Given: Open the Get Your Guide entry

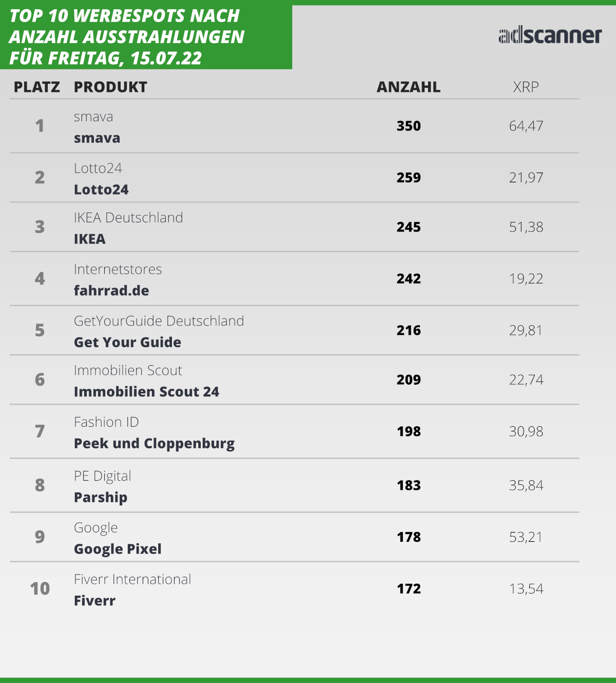Looking at the screenshot, I should point(127,342).
